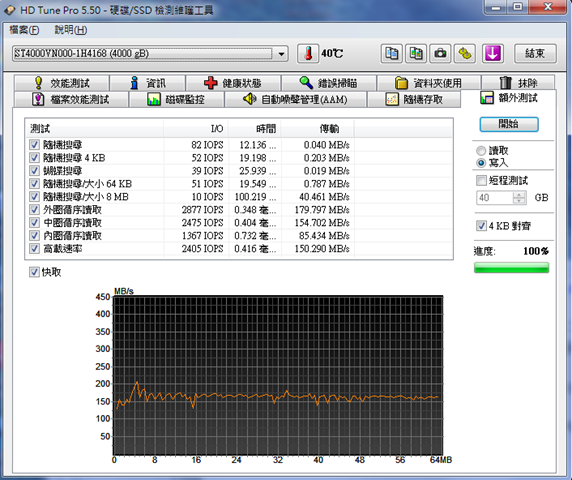Viewport: 572px width, 480px height.
Task: Click the second copy screenshot icon
Action: click(416, 54)
